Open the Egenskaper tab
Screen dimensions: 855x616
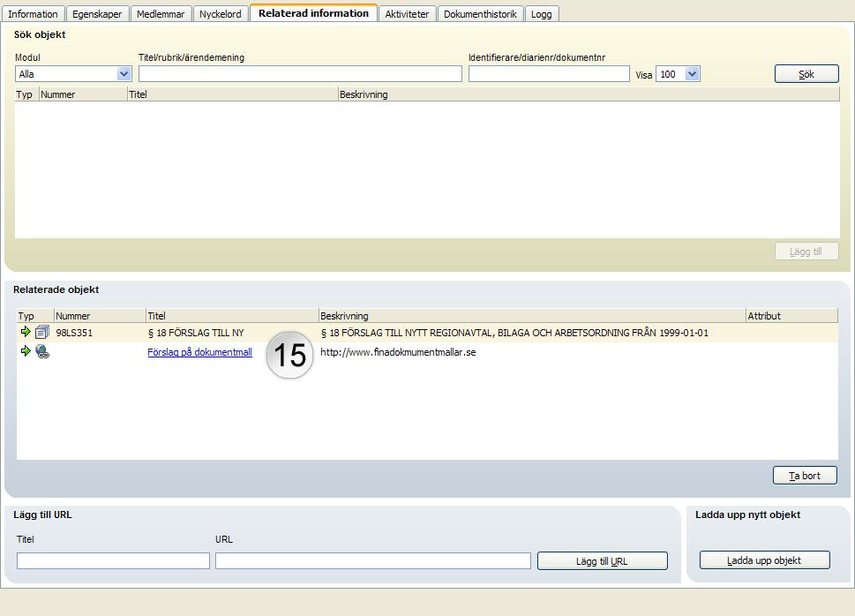click(97, 14)
